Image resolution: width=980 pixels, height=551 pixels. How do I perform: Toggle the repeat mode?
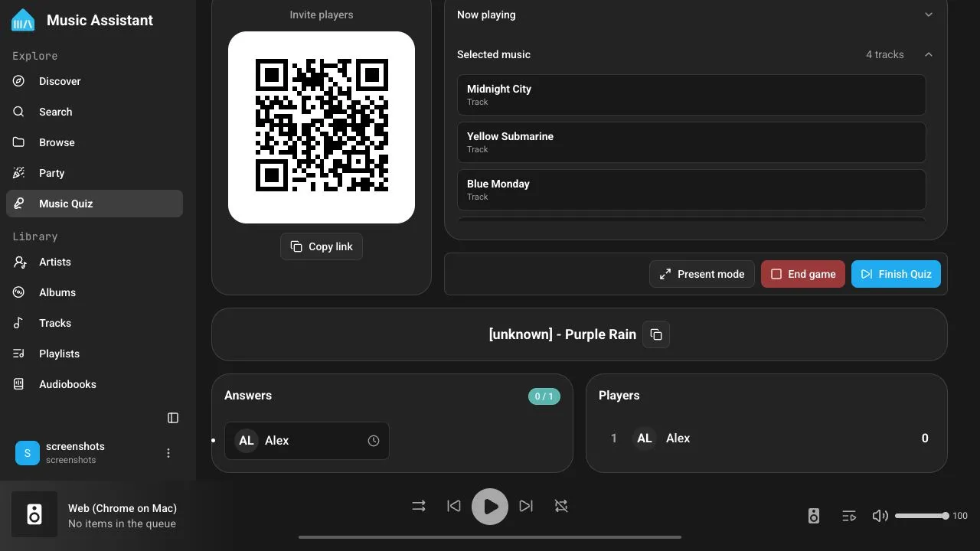561,506
